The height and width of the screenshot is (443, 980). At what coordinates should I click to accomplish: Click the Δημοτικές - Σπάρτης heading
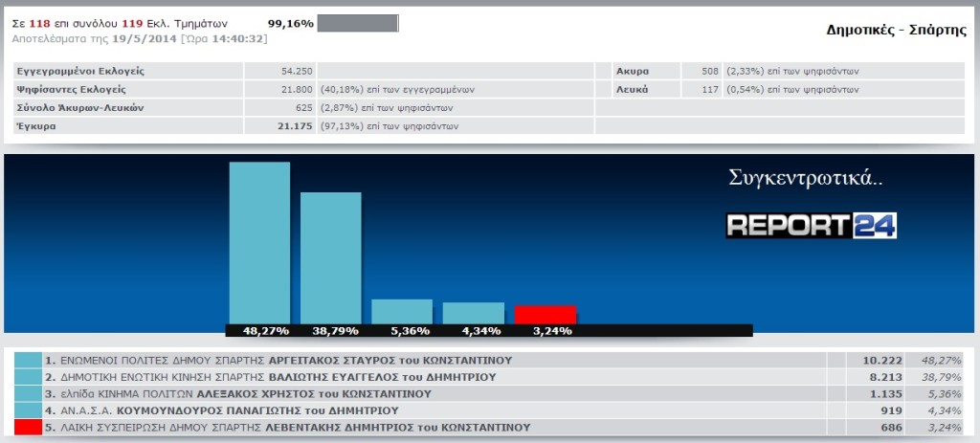[x=896, y=30]
